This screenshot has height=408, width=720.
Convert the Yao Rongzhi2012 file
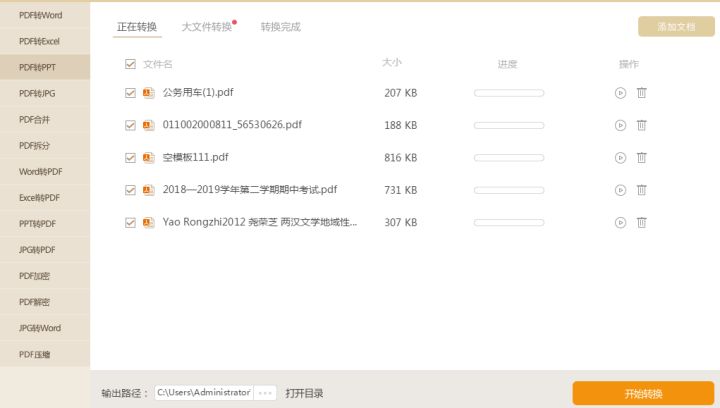point(620,223)
